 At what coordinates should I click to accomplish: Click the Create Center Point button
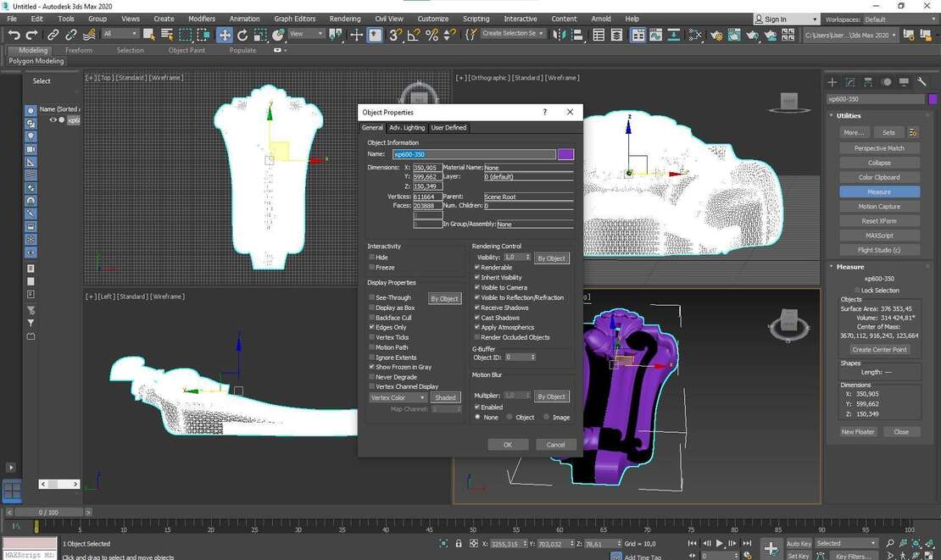(x=879, y=349)
